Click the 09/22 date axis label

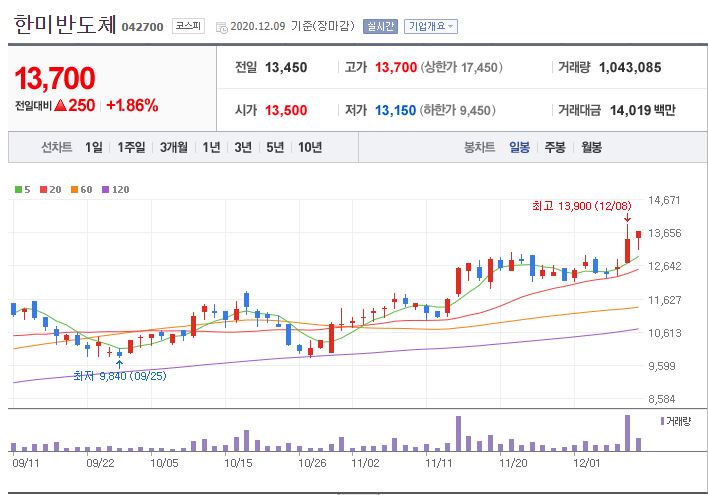tap(100, 463)
